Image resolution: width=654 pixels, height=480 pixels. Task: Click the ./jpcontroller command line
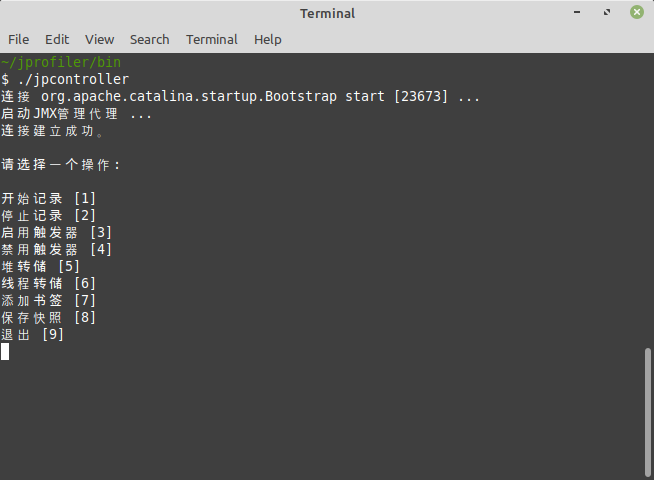coord(65,79)
